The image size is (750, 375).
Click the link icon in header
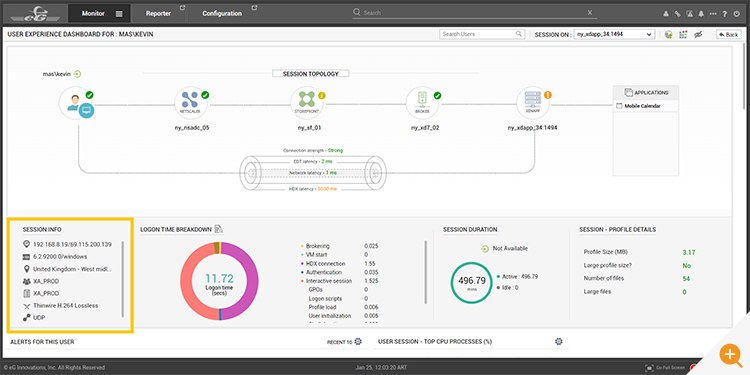tap(678, 14)
